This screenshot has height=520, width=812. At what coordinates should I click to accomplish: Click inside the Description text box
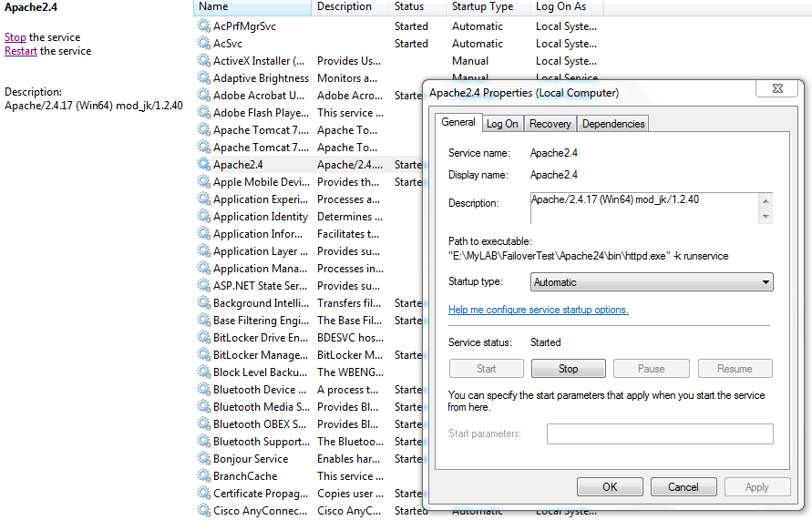pos(644,208)
